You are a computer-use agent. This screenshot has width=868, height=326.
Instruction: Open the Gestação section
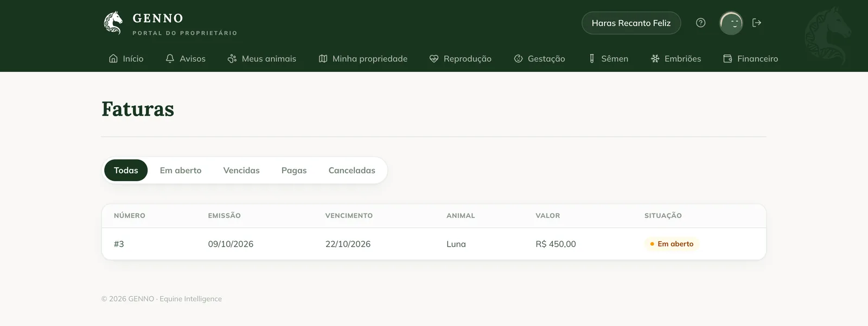(540, 59)
